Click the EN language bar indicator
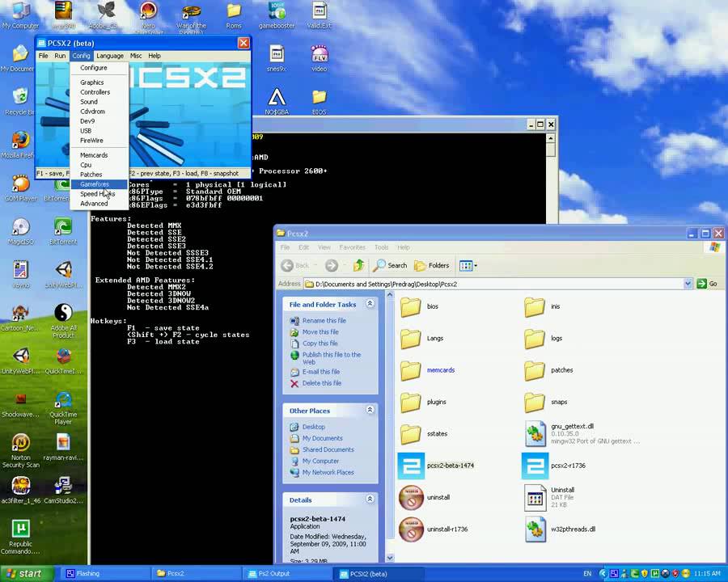Viewport: 728px width, 582px height. pyautogui.click(x=587, y=574)
